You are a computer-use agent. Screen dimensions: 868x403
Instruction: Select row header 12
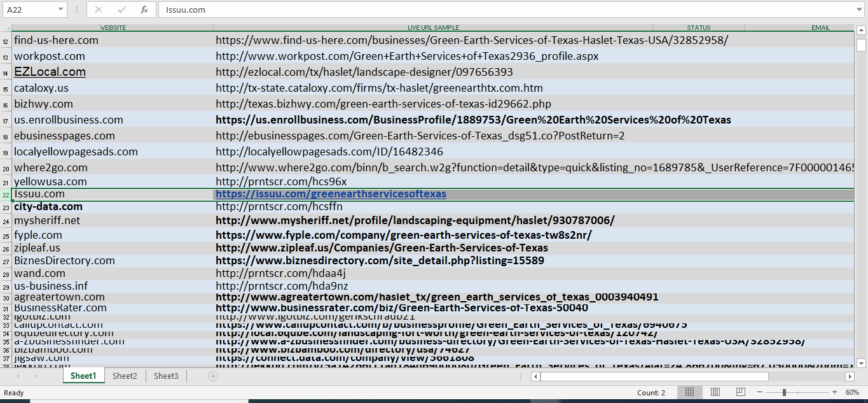pyautogui.click(x=6, y=40)
